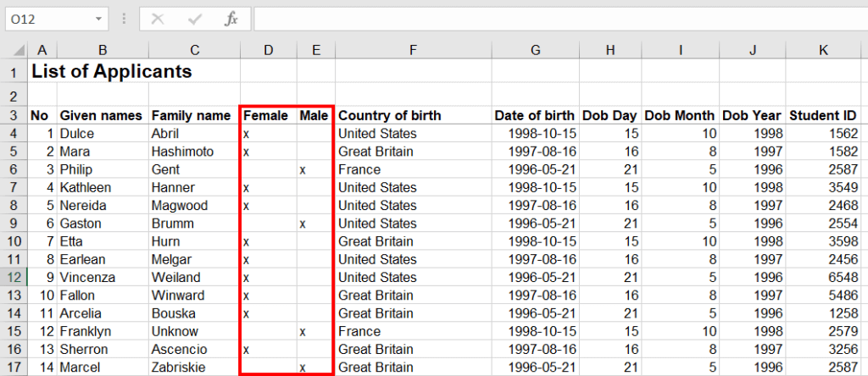Click the Enter checkmark icon in formula bar
Screen dimensions: 868x376
click(194, 19)
